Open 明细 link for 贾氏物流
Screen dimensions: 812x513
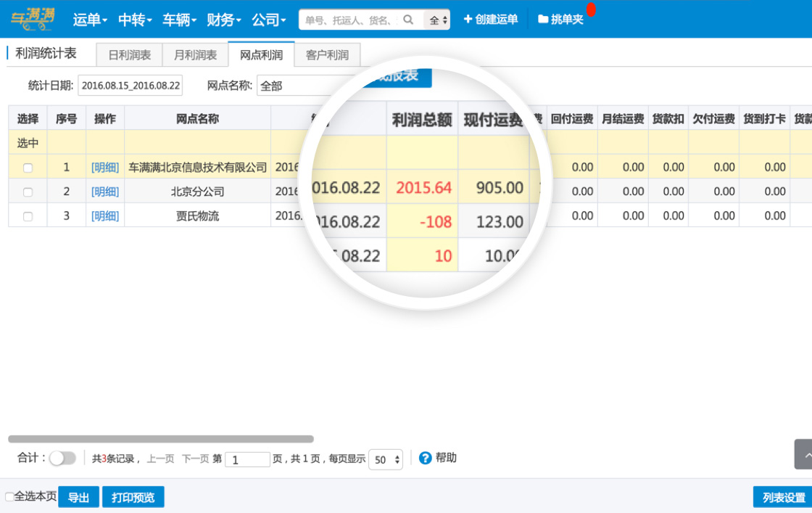[x=105, y=216]
